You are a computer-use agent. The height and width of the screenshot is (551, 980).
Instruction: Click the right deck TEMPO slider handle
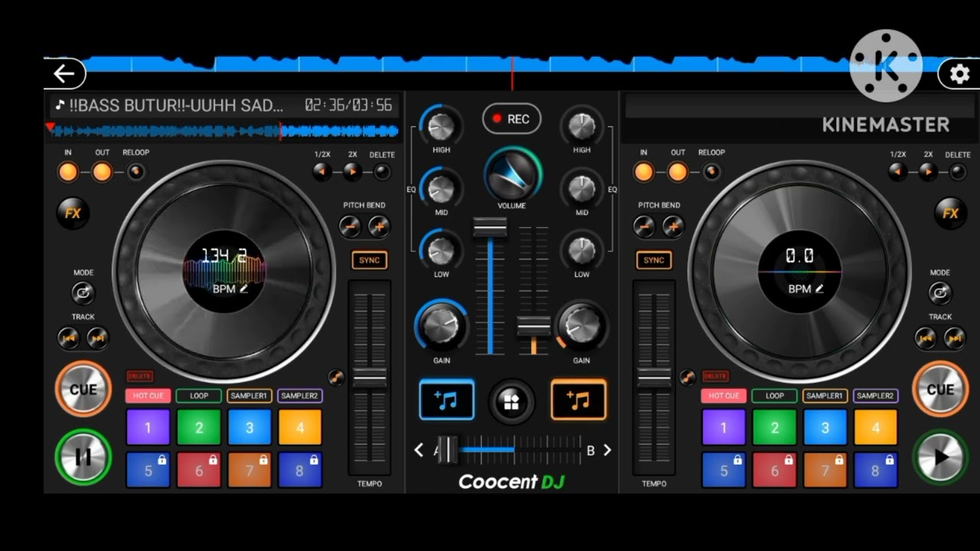pos(654,376)
